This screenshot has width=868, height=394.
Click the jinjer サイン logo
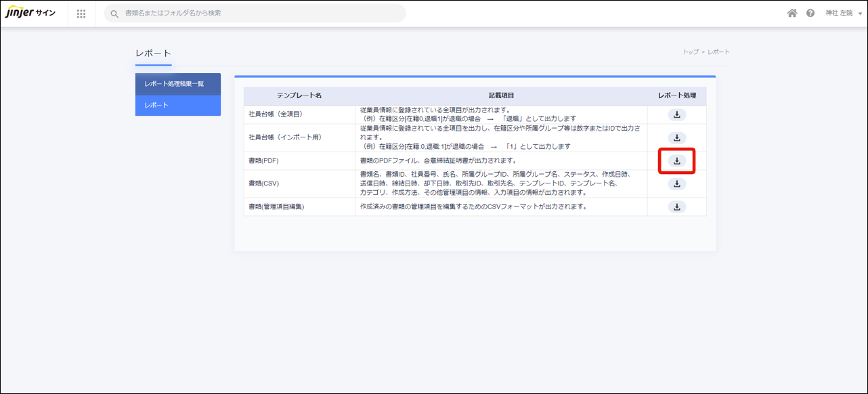30,14
